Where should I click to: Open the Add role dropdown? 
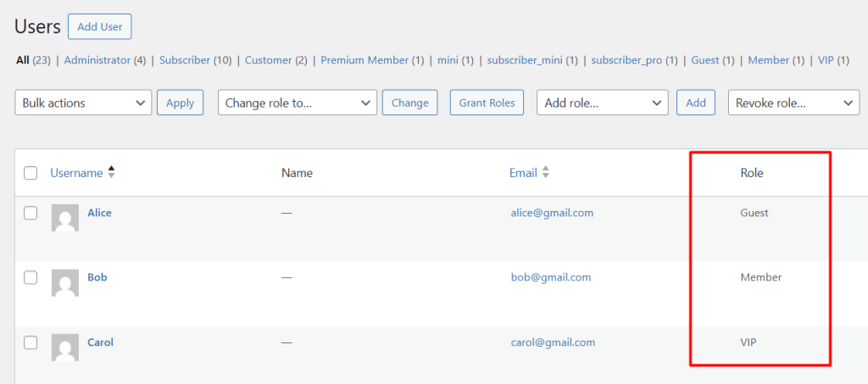coord(602,103)
